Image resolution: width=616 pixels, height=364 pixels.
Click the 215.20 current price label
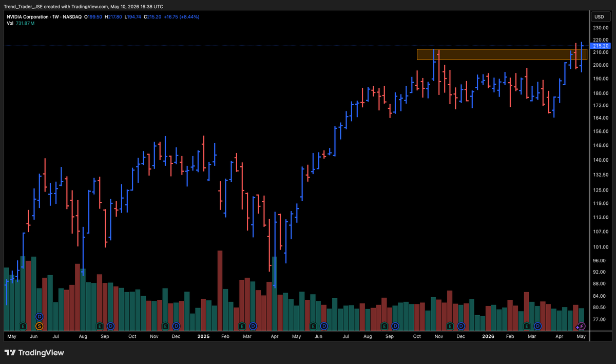click(600, 46)
